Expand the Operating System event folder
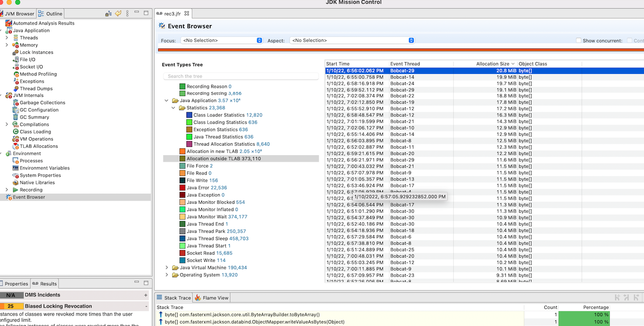This screenshot has height=326, width=644. coord(167,275)
